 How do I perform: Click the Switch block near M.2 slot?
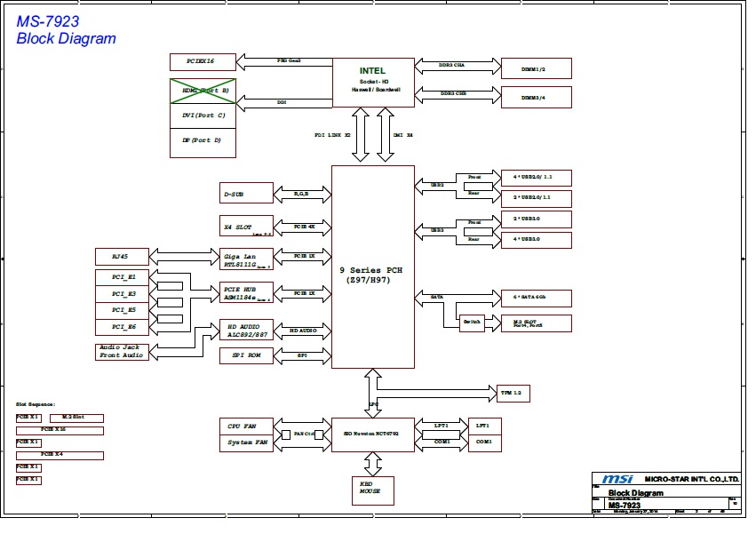472,323
